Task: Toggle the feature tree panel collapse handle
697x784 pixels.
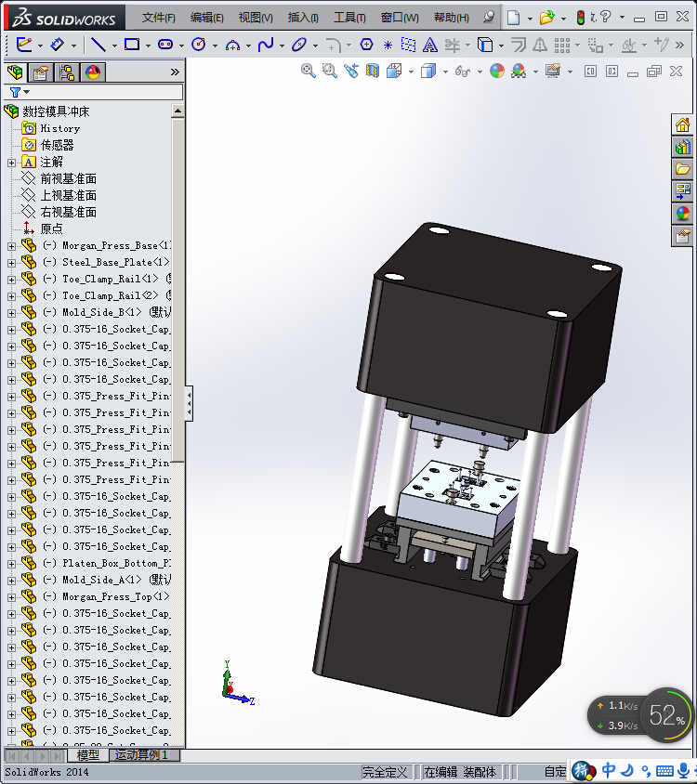Action: tap(189, 403)
